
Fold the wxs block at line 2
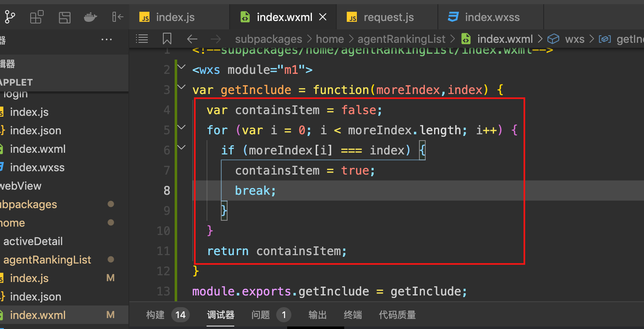point(181,67)
